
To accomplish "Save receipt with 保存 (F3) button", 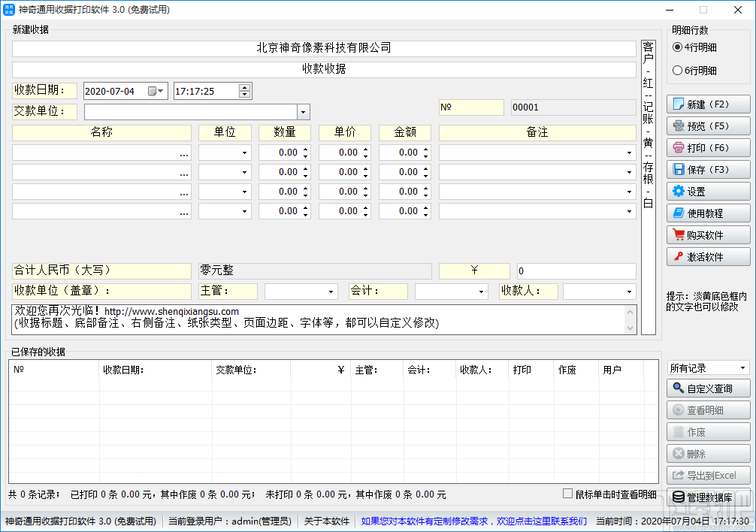I will (x=708, y=170).
